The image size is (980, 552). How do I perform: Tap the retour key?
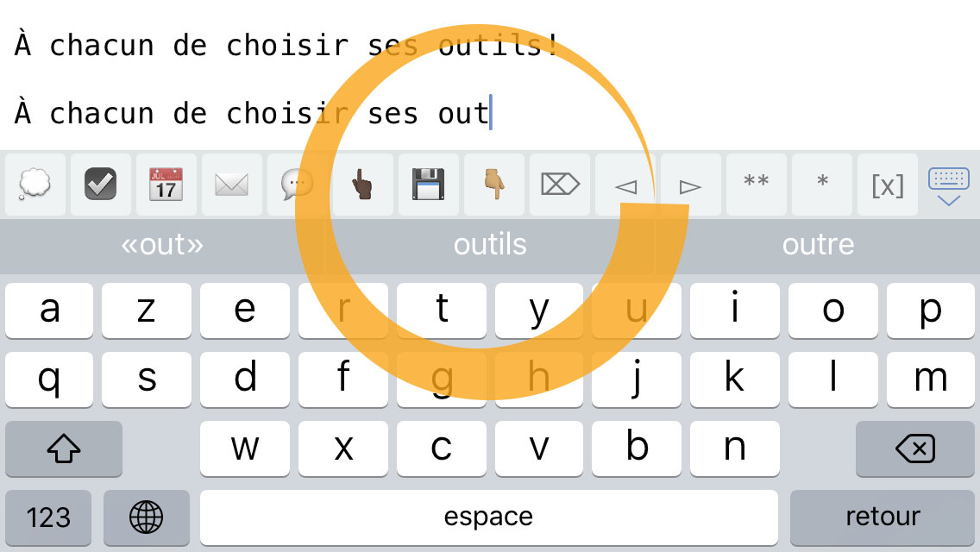883,517
